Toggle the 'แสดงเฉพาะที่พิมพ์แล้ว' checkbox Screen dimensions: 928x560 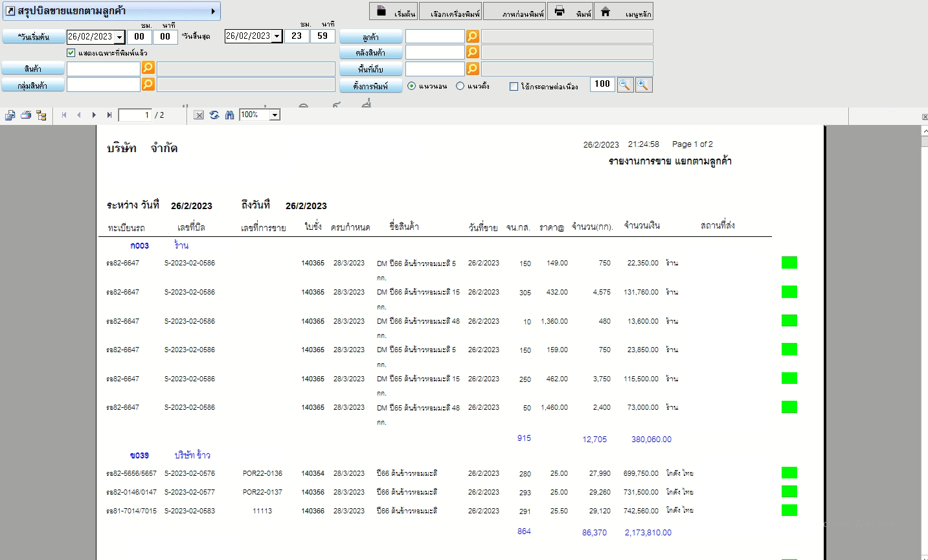tap(71, 52)
